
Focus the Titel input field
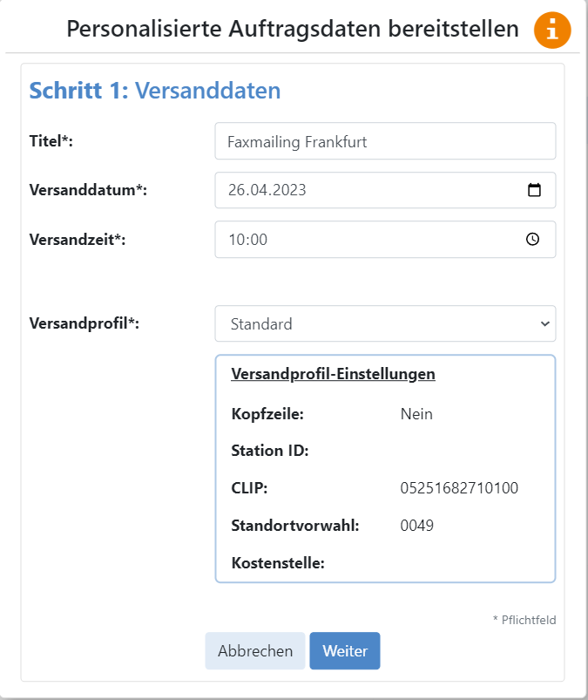(x=385, y=141)
